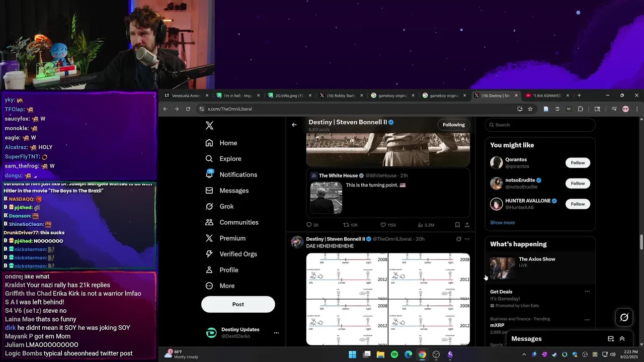The width and height of the screenshot is (644, 362).
Task: Open Premium in the sidebar
Action: pyautogui.click(x=225, y=238)
